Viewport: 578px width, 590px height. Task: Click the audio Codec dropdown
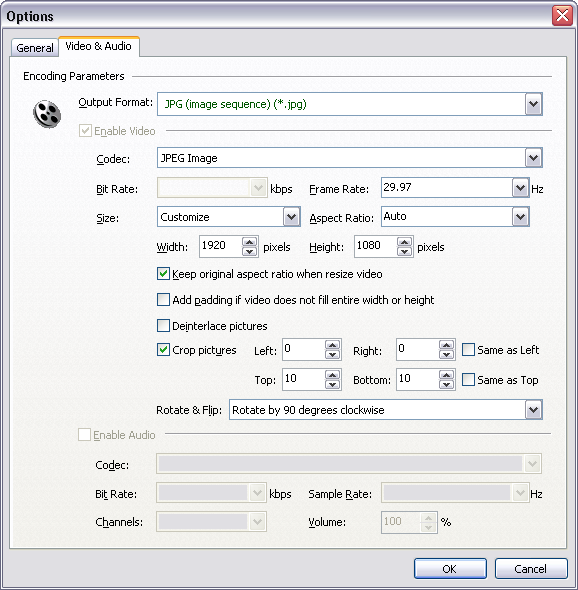[349, 464]
